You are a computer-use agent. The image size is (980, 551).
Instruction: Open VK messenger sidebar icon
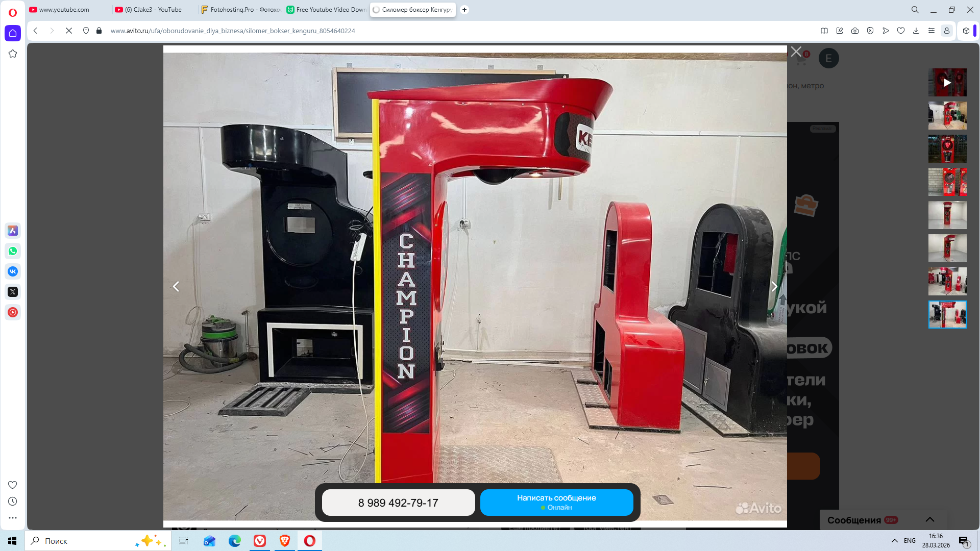coord(13,271)
